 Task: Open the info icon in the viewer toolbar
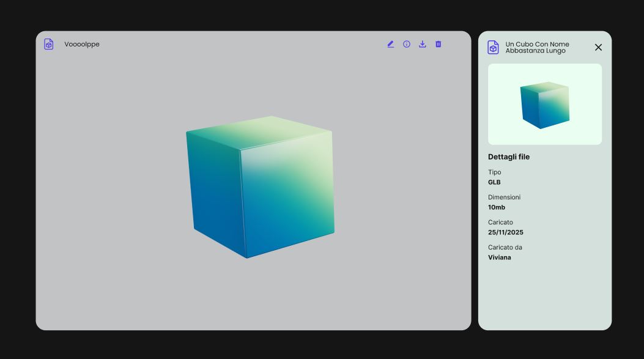pos(407,44)
